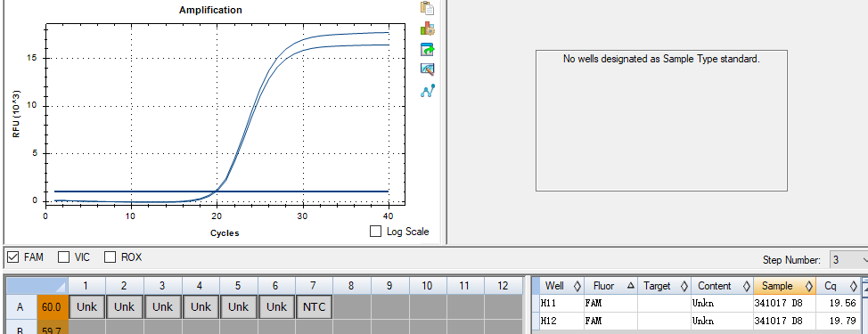This screenshot has width=868, height=334.
Task: Click the sample name 341017 D8 for H11
Action: coord(778,303)
